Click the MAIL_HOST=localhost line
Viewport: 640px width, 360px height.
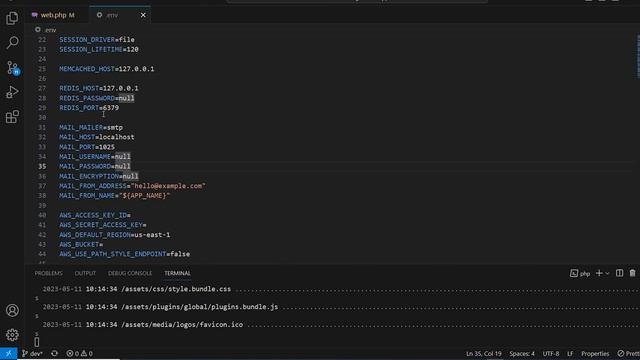(x=97, y=137)
